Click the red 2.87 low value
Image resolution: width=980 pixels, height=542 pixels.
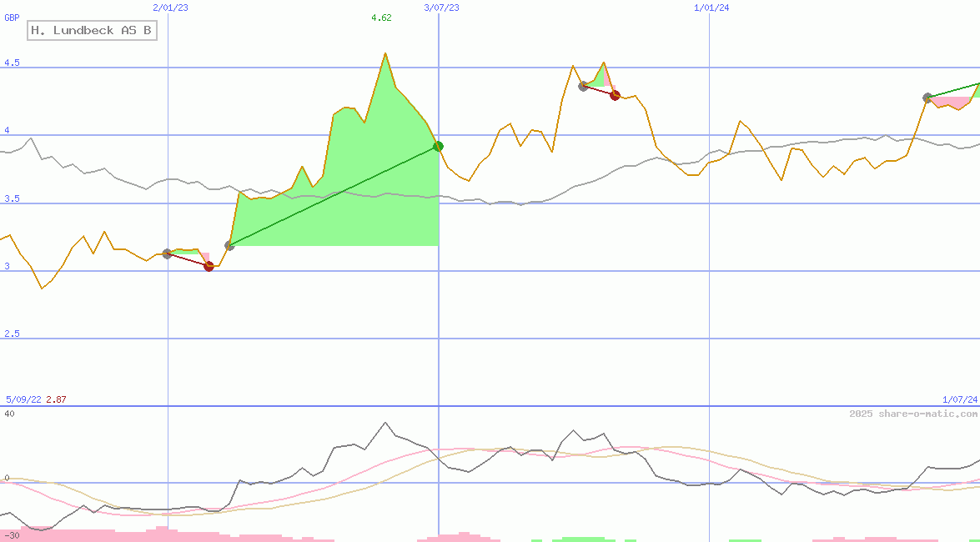coord(56,399)
